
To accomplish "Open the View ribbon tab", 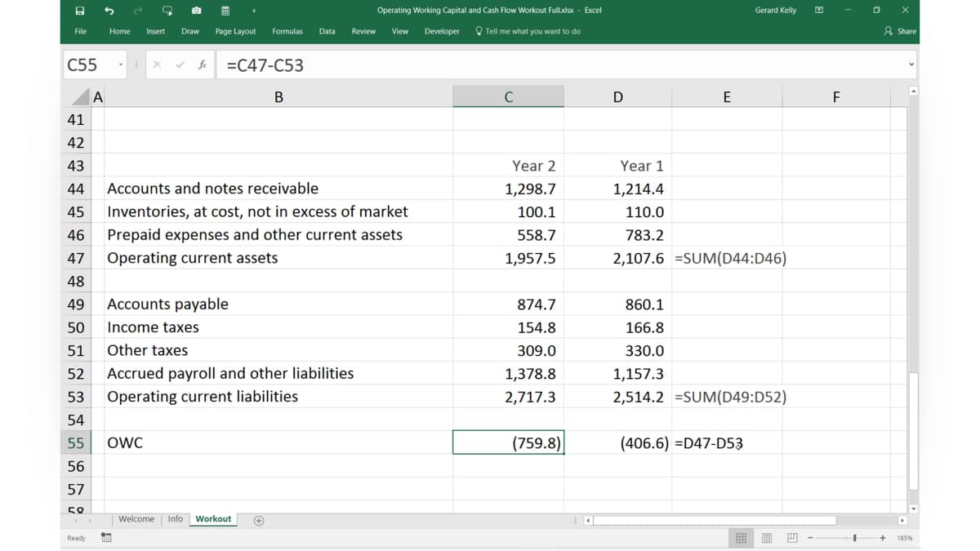I will click(x=400, y=31).
